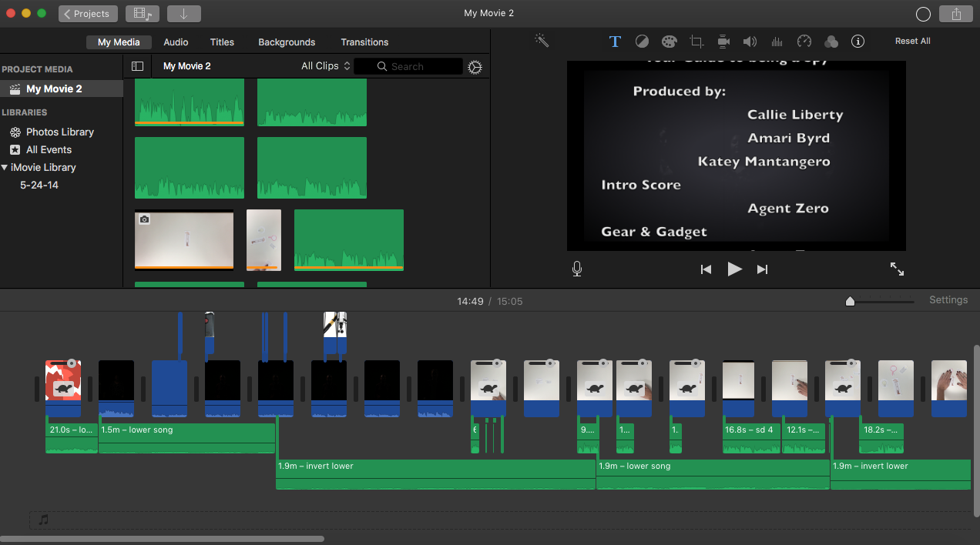Open the color correction palette controls

[669, 41]
